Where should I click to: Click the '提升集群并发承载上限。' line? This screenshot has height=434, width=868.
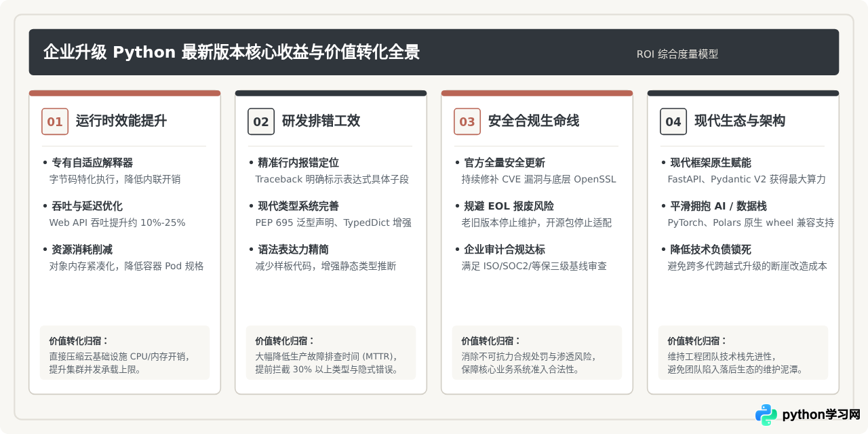95,370
